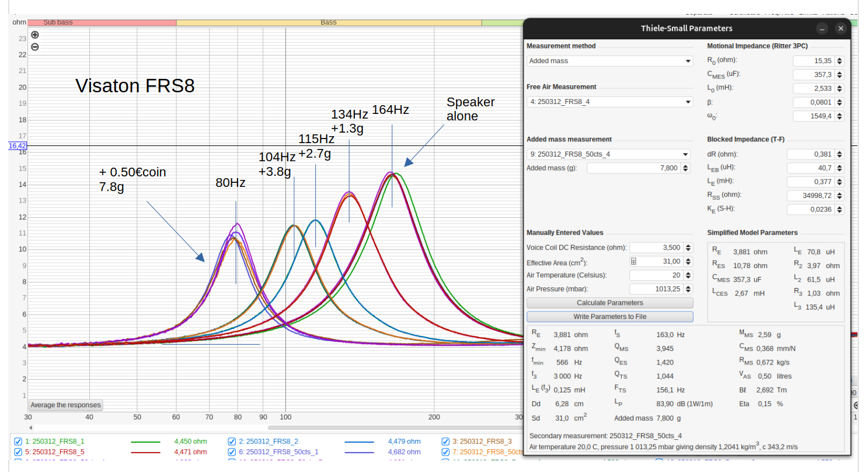The height and width of the screenshot is (472, 868).
Task: Click the LEB (uH) value field
Action: coord(810,168)
